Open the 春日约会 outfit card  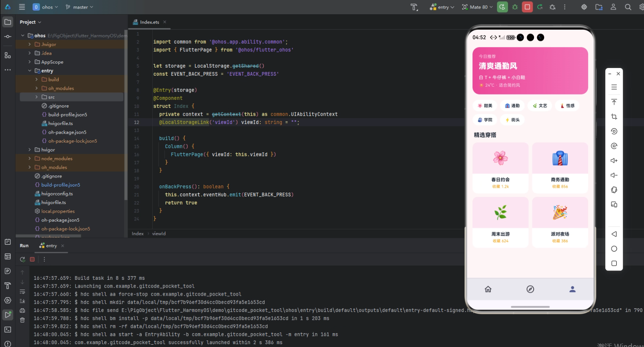coord(500,167)
